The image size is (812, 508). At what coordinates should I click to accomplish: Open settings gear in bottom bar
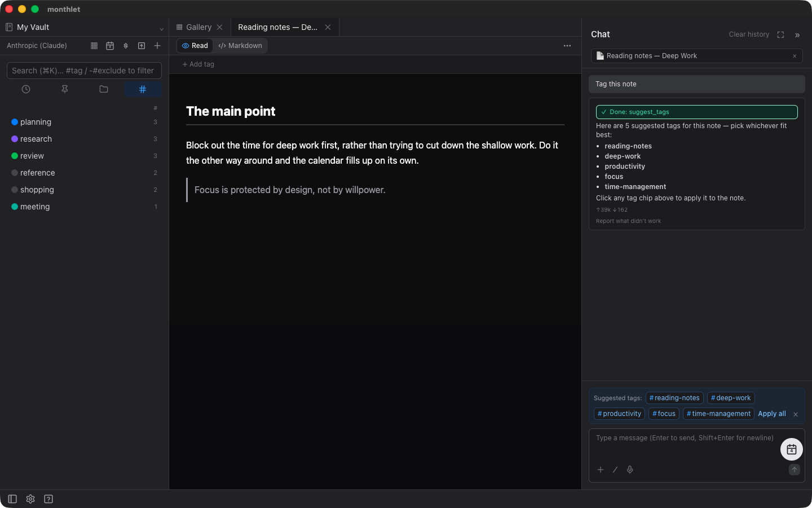coord(30,499)
